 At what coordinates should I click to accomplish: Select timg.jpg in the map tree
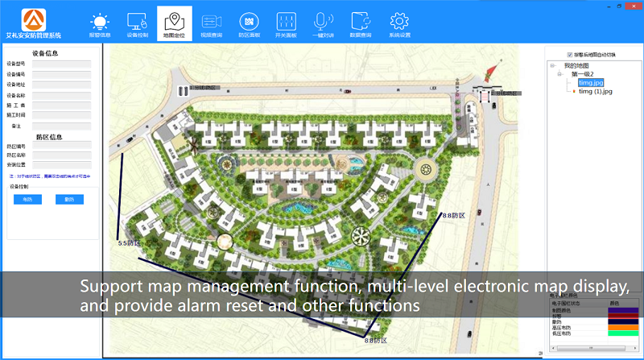pos(591,83)
